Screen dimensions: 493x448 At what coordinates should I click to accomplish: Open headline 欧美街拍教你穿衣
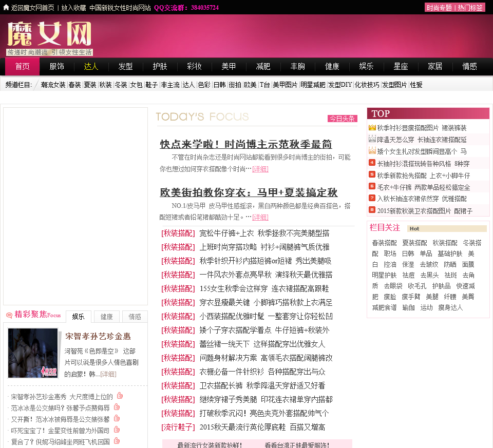(x=249, y=192)
